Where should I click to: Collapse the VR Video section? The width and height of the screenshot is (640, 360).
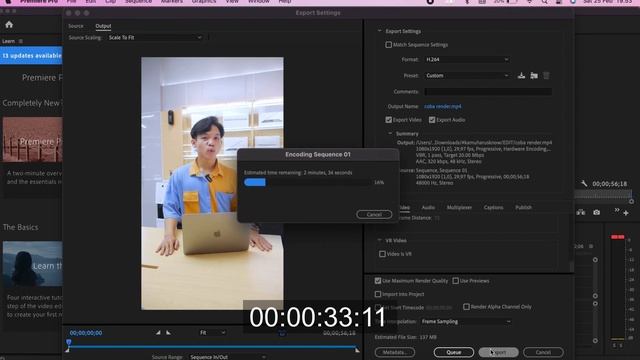click(380, 240)
